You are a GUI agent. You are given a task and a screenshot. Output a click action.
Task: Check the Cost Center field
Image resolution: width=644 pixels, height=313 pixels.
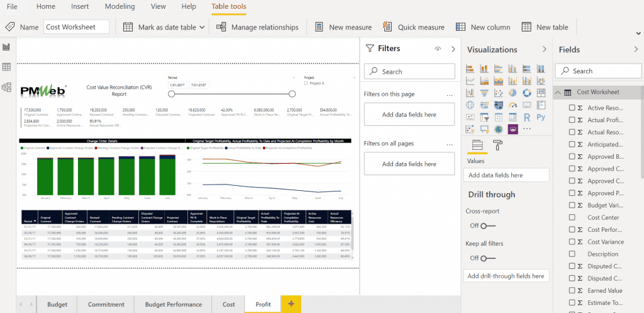(x=572, y=217)
